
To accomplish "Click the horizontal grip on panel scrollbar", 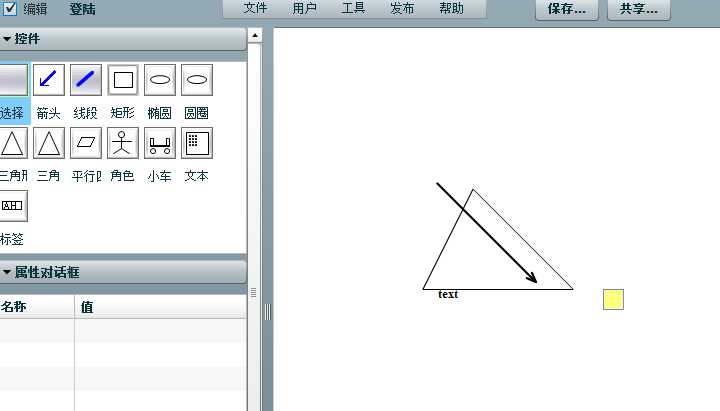I will click(x=253, y=293).
